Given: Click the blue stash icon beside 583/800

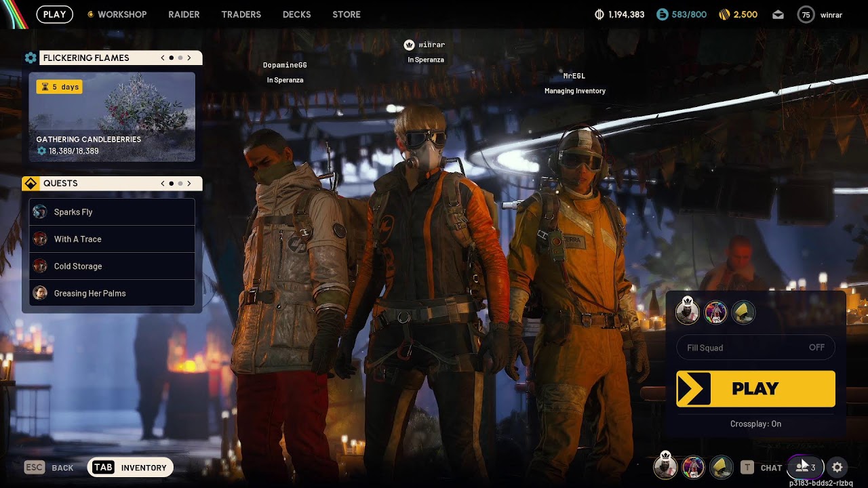Looking at the screenshot, I should [x=663, y=14].
